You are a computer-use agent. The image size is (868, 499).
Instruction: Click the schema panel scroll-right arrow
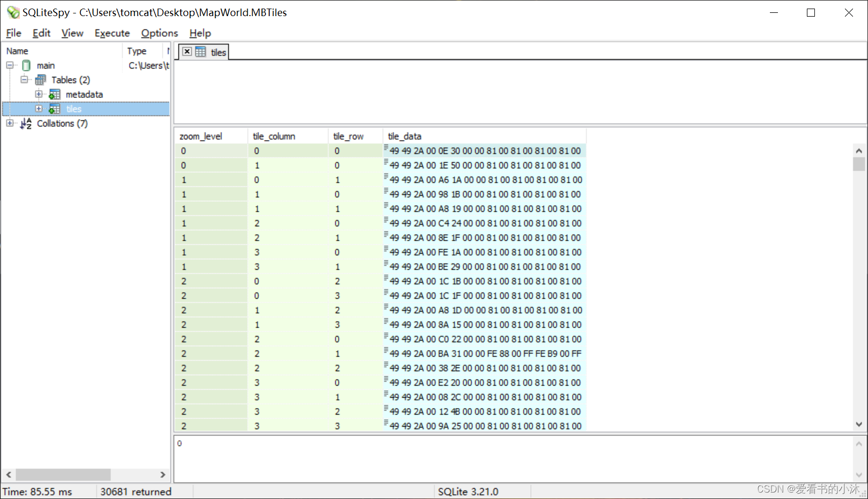coord(163,475)
